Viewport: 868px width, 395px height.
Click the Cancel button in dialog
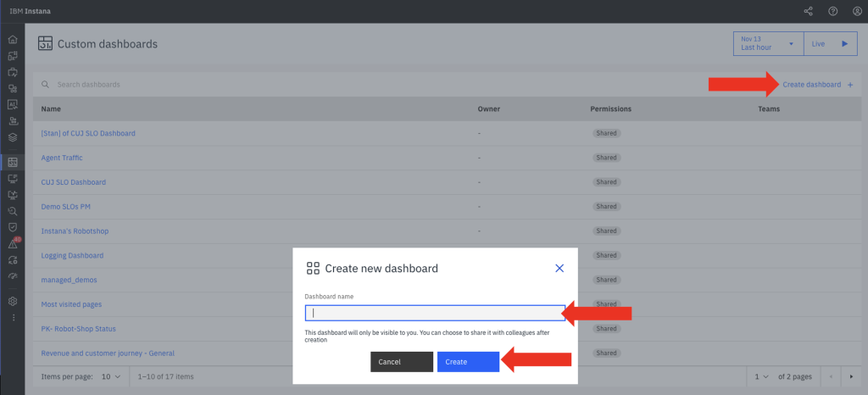coord(402,362)
